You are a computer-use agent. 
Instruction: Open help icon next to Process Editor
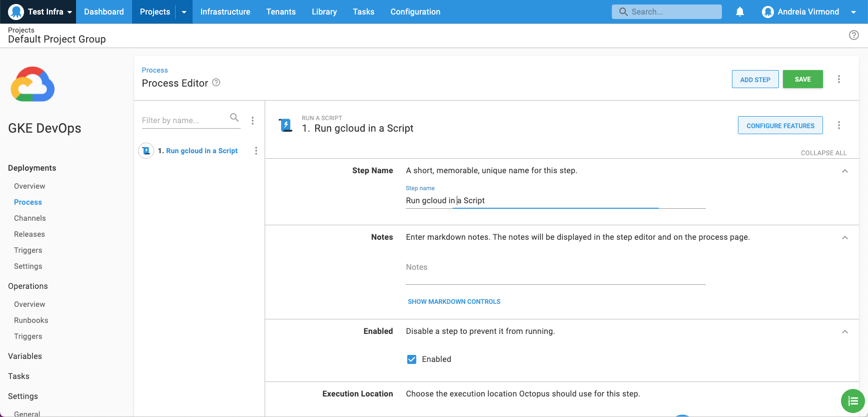(216, 83)
